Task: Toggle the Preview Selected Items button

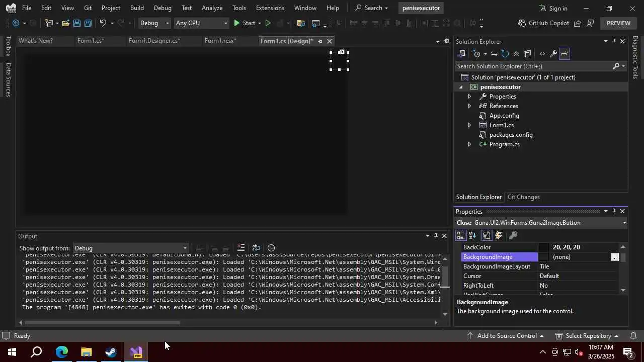Action: (565, 54)
